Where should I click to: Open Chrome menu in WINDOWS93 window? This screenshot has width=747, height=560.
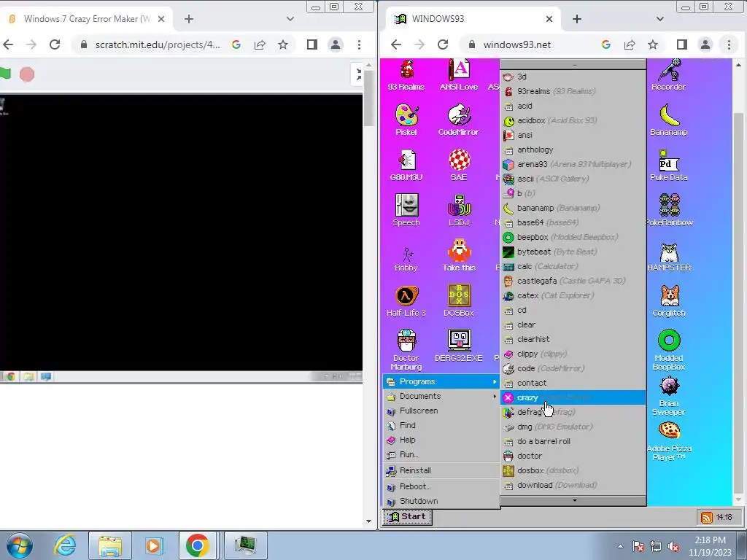[x=729, y=44]
